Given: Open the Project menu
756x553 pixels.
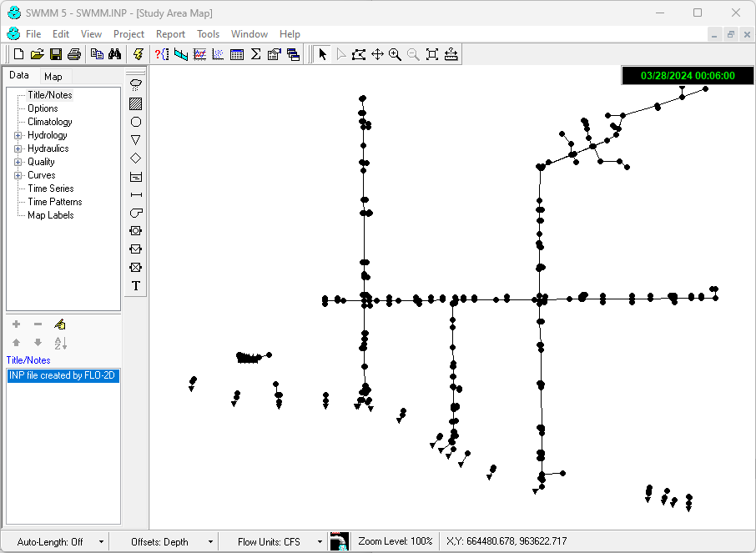Looking at the screenshot, I should pyautogui.click(x=129, y=34).
